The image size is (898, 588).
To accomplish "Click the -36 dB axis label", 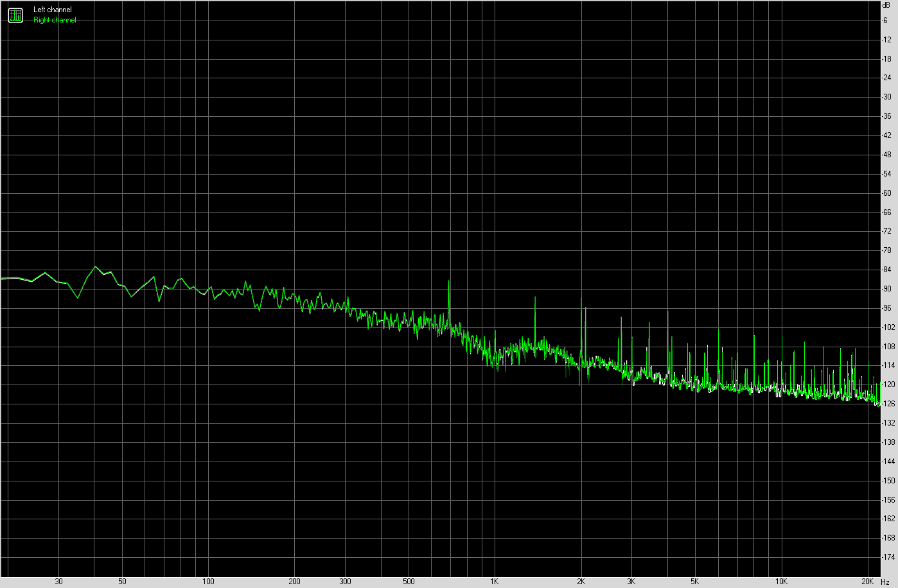I will 887,116.
